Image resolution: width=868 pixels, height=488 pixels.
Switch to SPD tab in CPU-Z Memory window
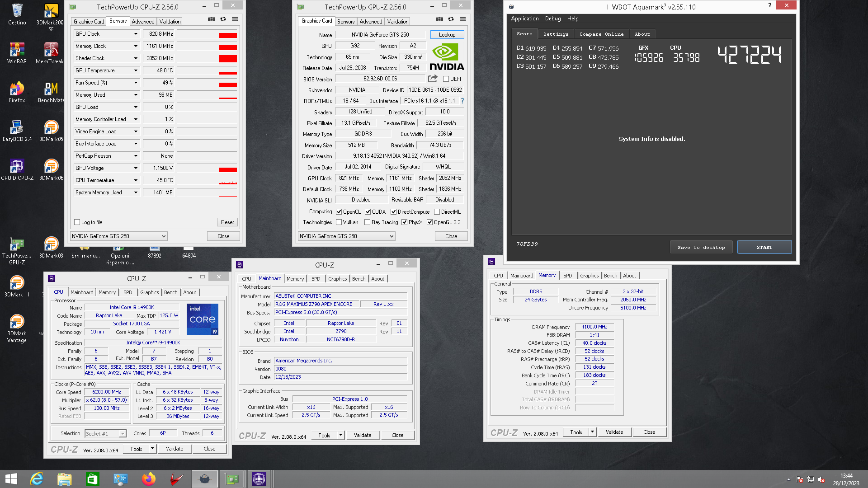point(567,276)
